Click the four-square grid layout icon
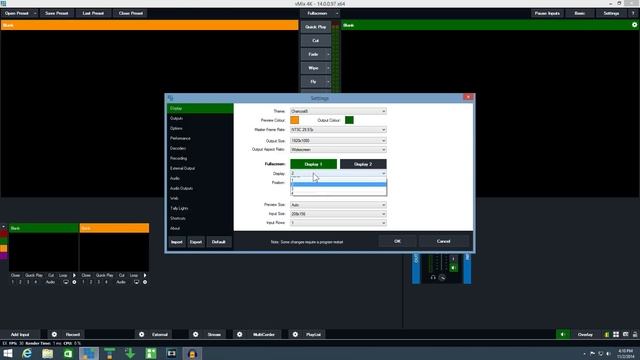The image size is (640, 360). 616,334
